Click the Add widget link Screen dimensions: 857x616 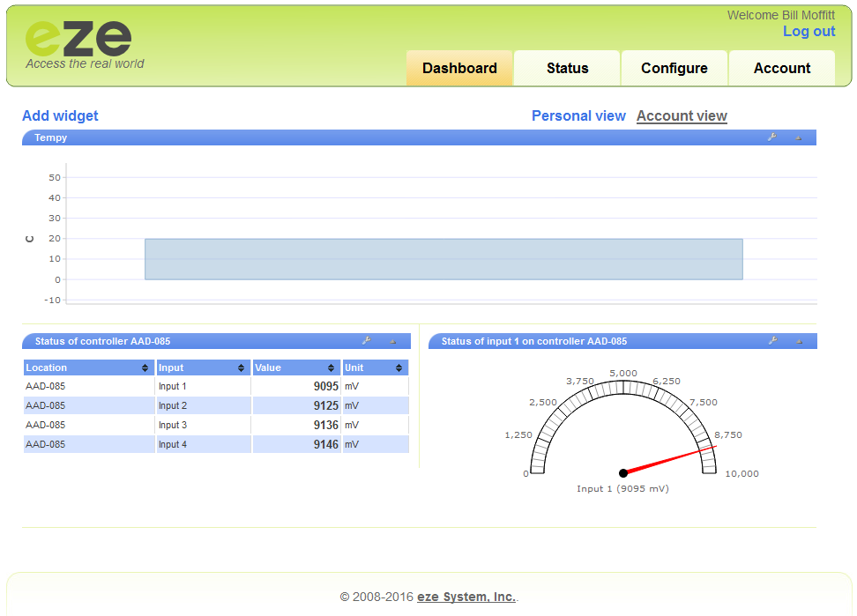[x=60, y=115]
